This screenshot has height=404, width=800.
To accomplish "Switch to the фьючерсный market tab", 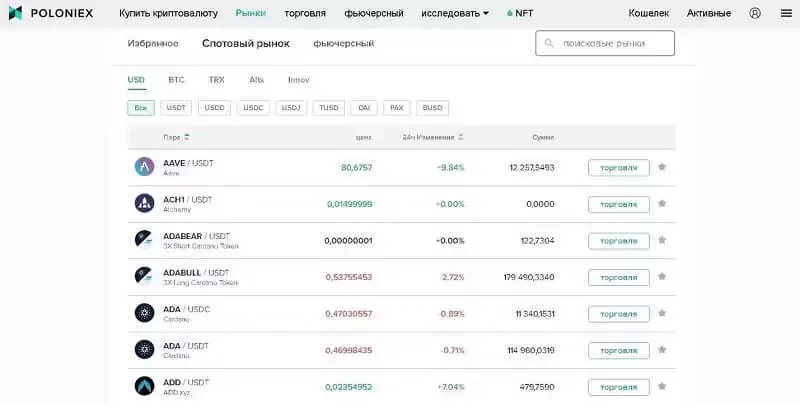I will (344, 43).
